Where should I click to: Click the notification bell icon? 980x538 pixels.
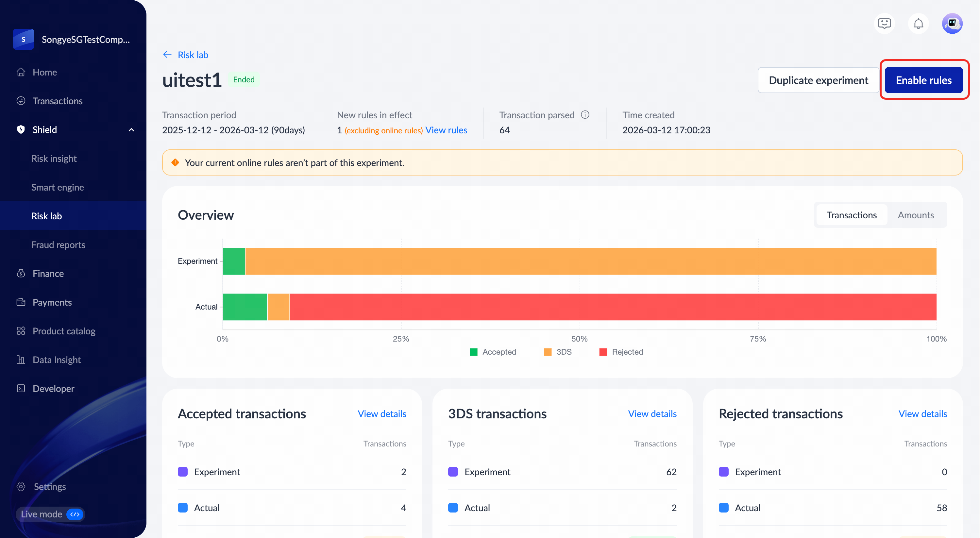point(918,24)
